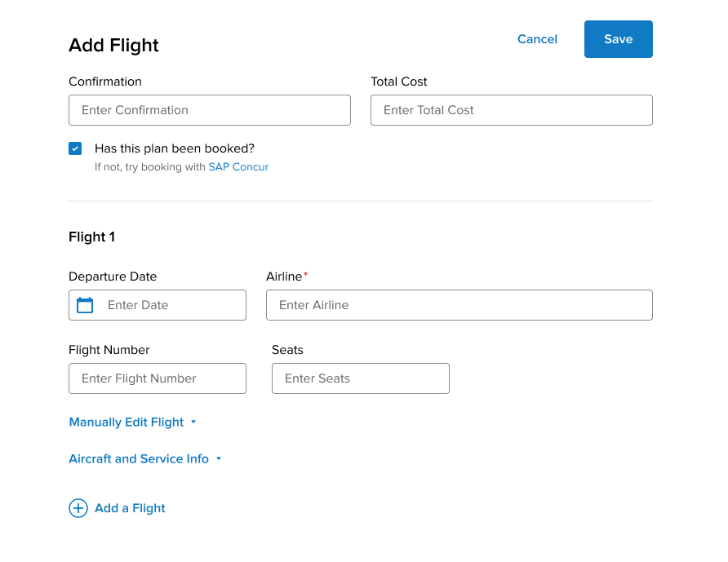Click the plus circle icon for adding a flight
Viewport: 728px width, 562px height.
click(78, 508)
